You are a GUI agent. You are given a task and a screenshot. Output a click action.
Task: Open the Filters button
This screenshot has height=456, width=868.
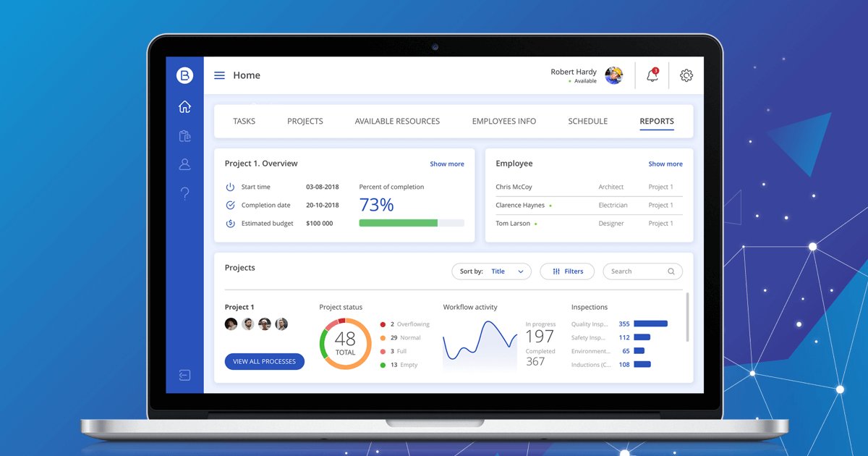[x=567, y=271]
